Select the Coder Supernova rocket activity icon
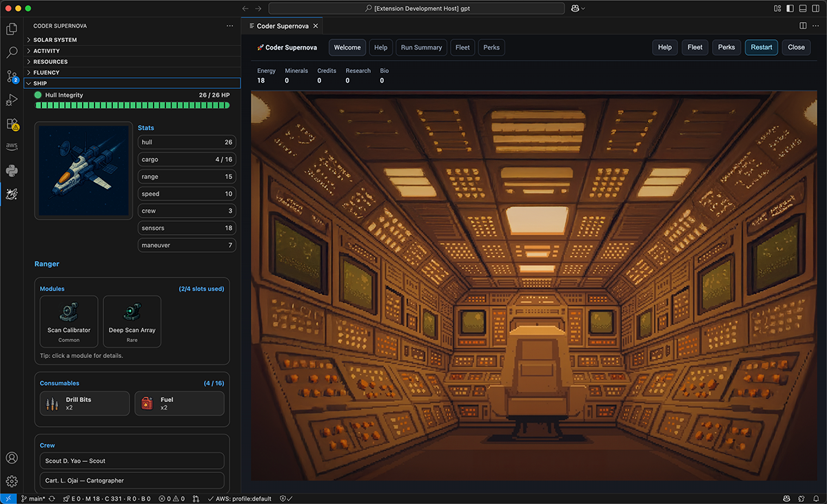Screen dimensions: 827x504 pos(12,194)
